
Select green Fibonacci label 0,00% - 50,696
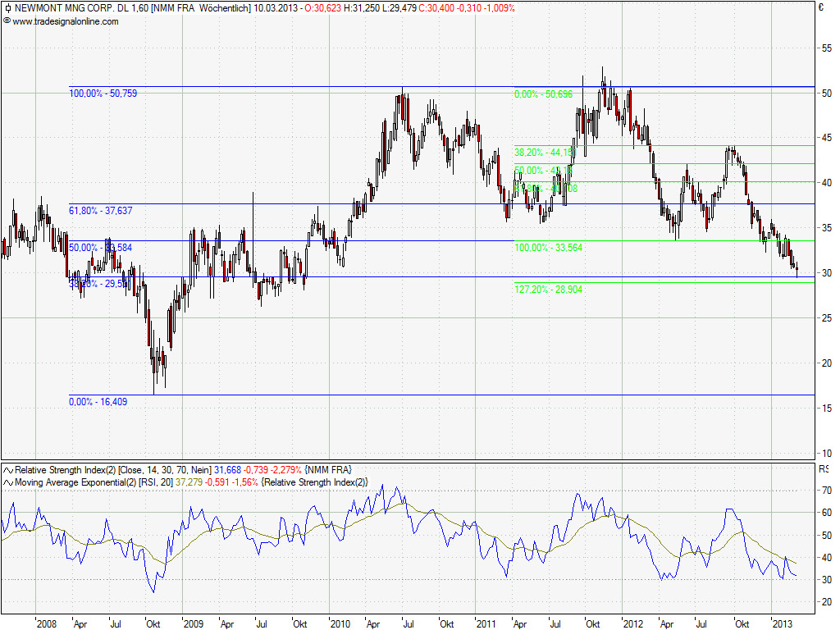[x=543, y=94]
